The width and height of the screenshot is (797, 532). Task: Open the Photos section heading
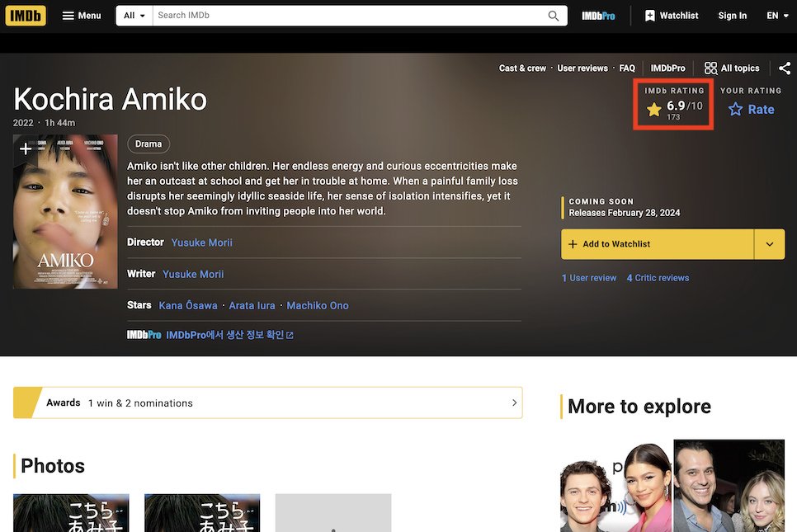click(x=53, y=466)
